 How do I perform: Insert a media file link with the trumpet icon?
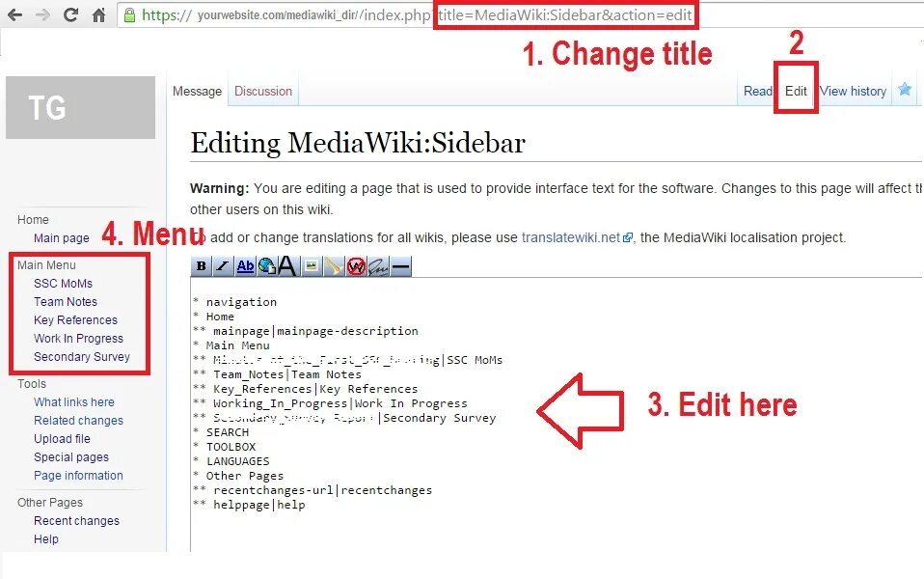[334, 266]
